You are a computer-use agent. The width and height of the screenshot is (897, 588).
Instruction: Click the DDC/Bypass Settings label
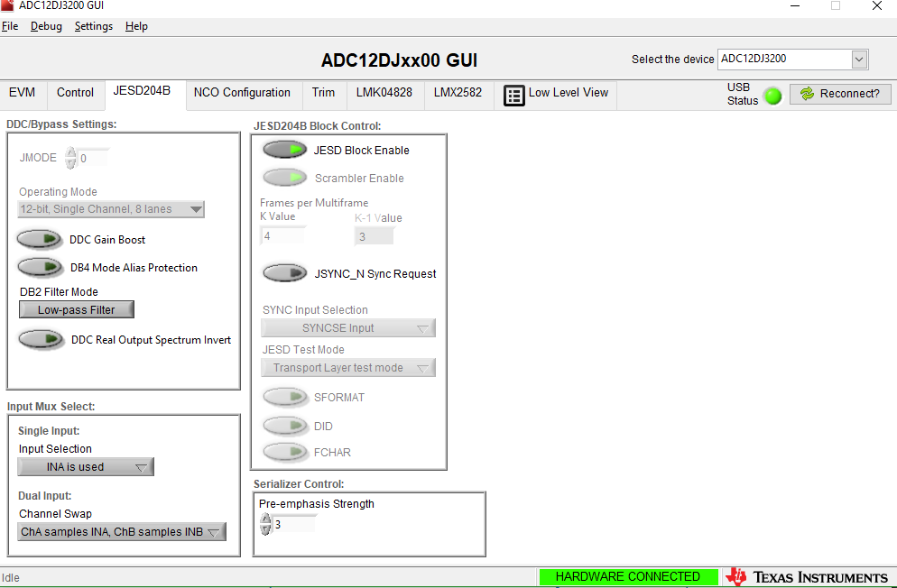coord(61,124)
